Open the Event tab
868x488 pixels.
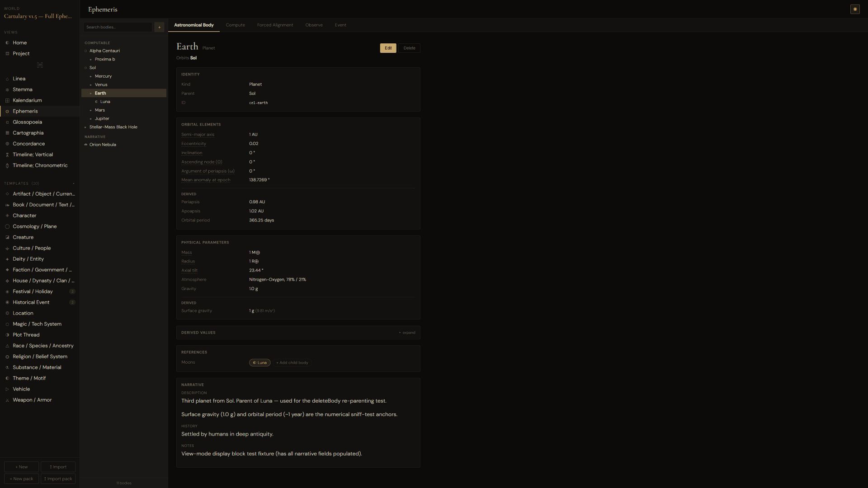(x=340, y=25)
